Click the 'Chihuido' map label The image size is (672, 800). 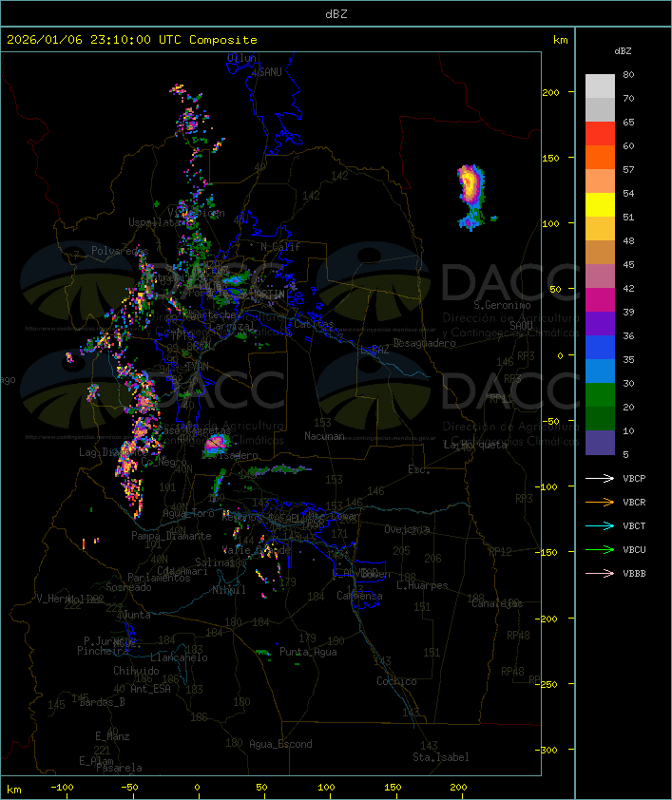pyautogui.click(x=136, y=671)
